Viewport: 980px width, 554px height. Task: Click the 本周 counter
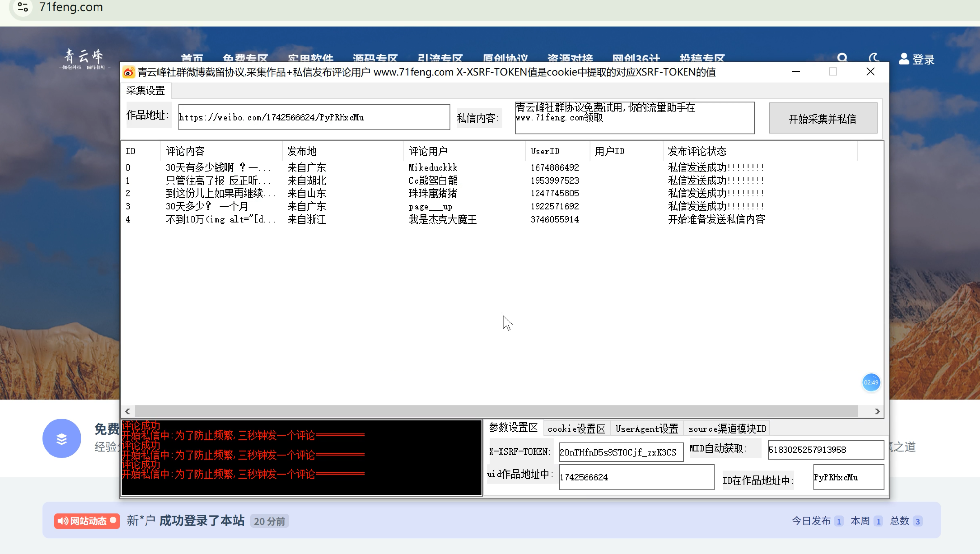tap(866, 521)
